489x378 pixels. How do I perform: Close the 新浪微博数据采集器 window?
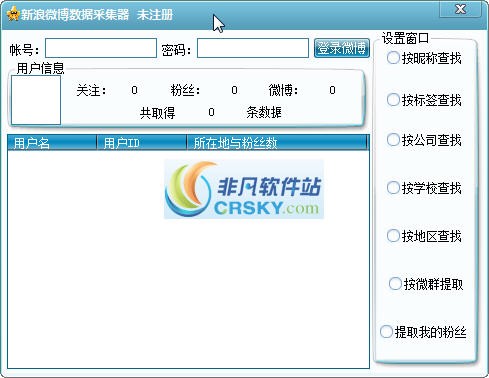pyautogui.click(x=460, y=9)
